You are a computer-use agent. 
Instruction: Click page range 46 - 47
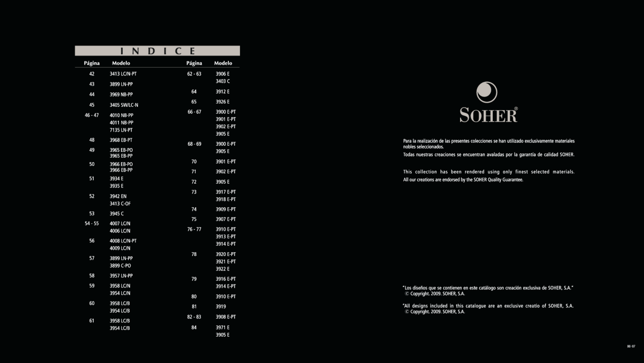point(91,115)
